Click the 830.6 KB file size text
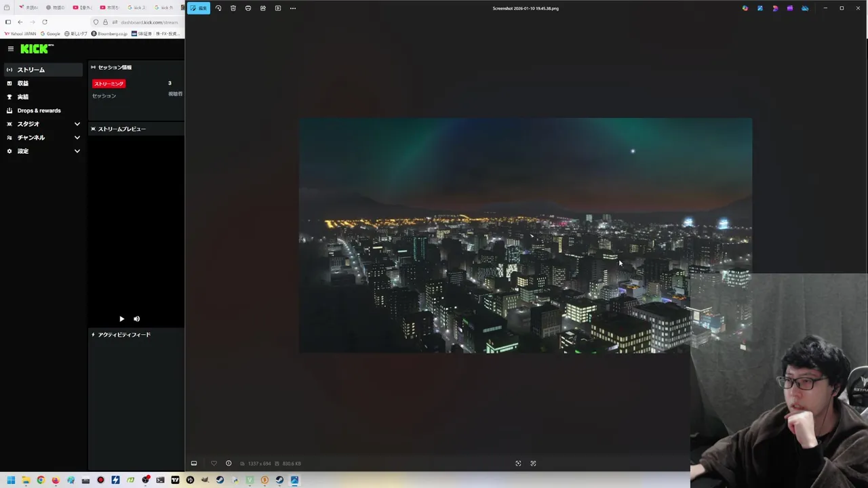This screenshot has width=868, height=488. point(292,464)
